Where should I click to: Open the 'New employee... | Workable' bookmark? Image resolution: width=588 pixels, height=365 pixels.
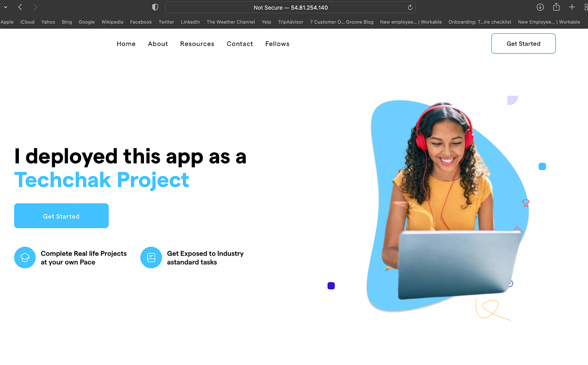[x=411, y=22]
